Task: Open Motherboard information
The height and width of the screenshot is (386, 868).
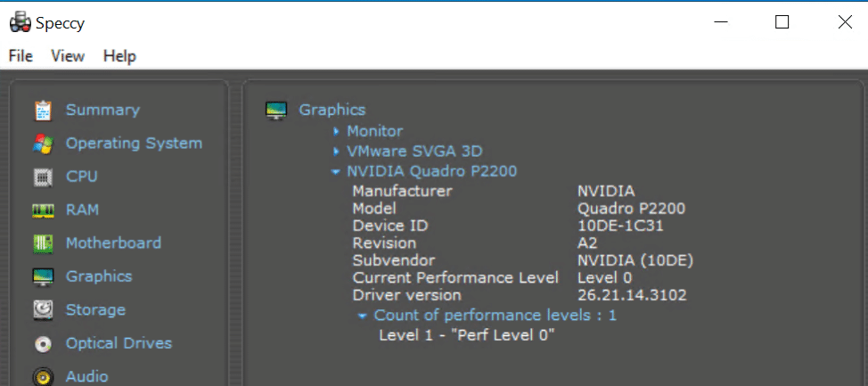Action: click(x=113, y=243)
